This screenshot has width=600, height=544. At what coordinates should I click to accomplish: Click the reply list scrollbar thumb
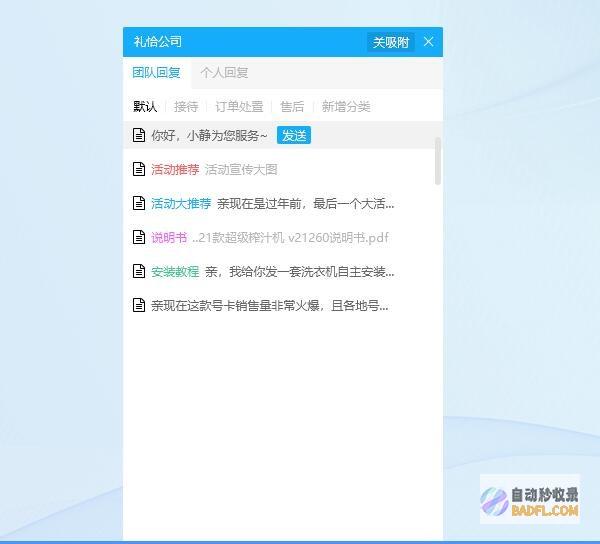coord(438,161)
